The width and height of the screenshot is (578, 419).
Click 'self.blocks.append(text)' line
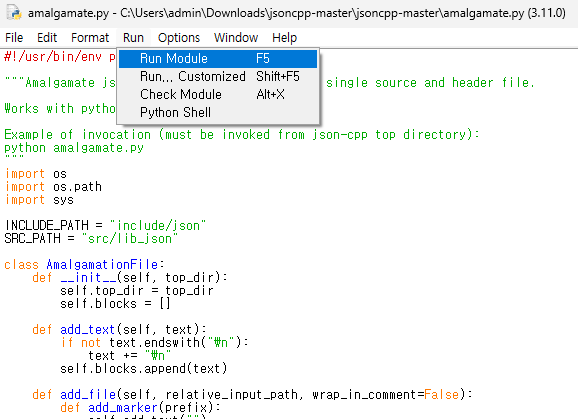point(144,369)
